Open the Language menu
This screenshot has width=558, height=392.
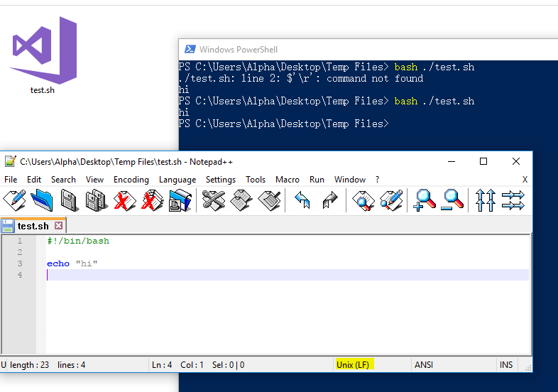(177, 180)
